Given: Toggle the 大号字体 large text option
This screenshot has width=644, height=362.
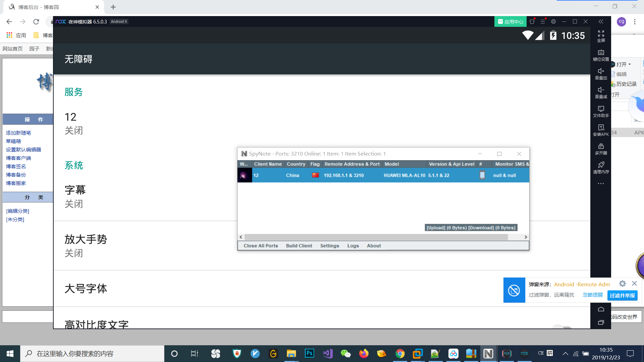Looking at the screenshot, I should coord(86,288).
